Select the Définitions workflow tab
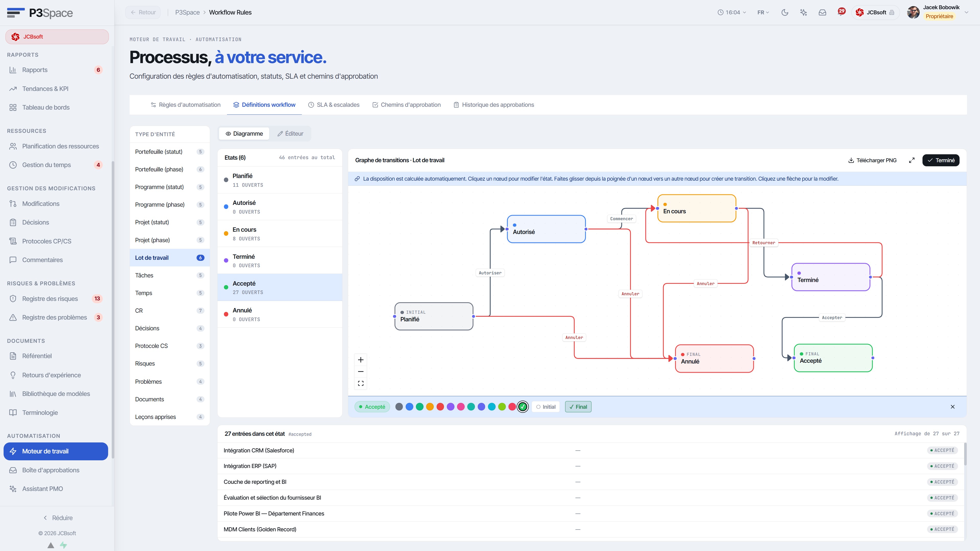 coord(264,104)
